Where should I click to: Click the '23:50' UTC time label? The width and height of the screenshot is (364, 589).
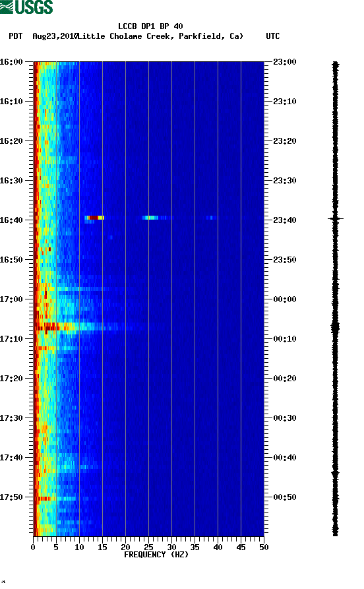click(x=285, y=260)
